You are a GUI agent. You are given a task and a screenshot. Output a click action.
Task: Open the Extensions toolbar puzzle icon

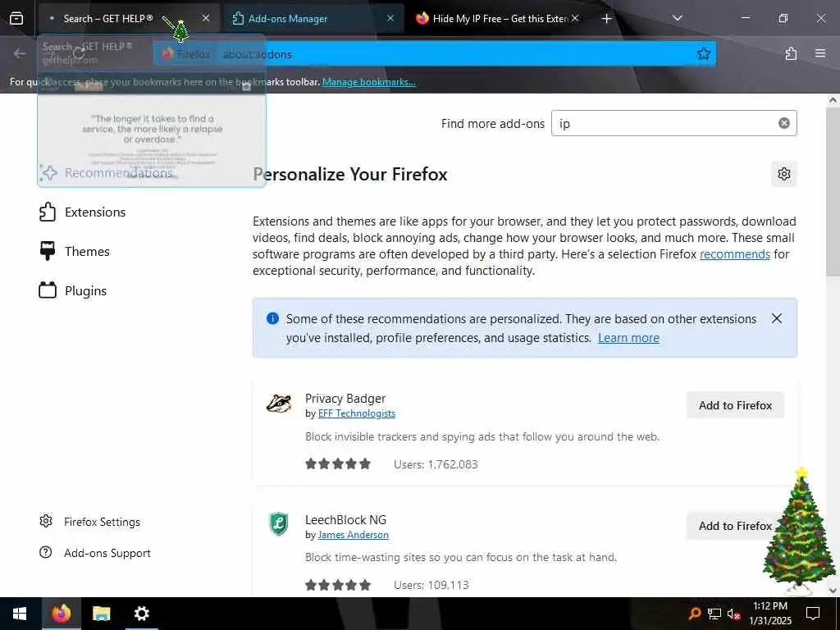coord(791,53)
